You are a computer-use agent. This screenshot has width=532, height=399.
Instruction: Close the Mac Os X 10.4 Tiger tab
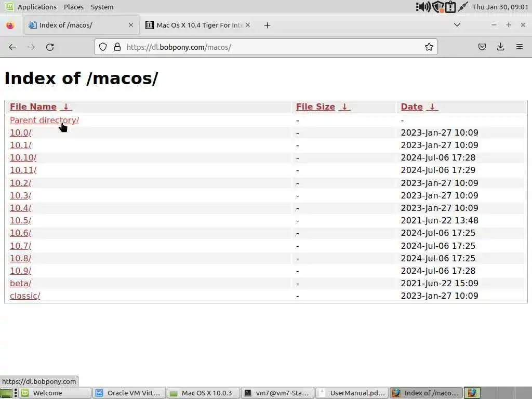point(248,25)
